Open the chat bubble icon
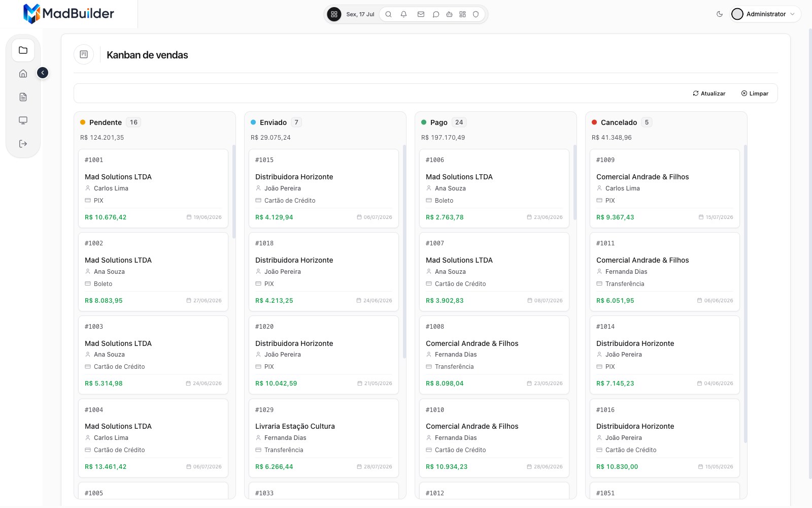This screenshot has height=508, width=812. click(x=435, y=14)
